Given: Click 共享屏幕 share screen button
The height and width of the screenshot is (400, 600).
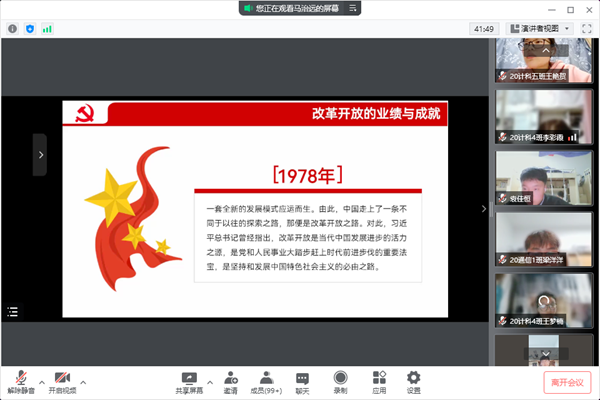Looking at the screenshot, I should [188, 381].
